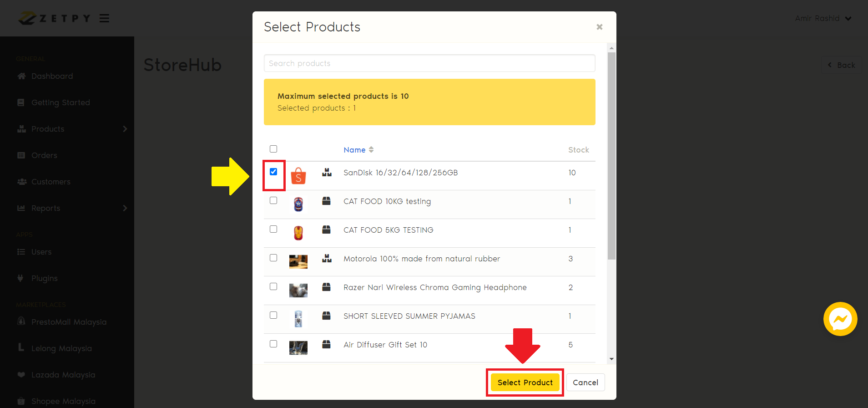Tick the CAT FOOD 10KG testing checkbox
868x408 pixels.
[273, 200]
